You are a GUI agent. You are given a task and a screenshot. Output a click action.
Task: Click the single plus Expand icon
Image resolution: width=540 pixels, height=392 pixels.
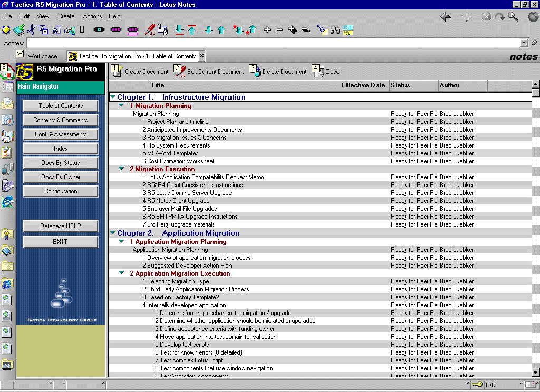[267, 30]
